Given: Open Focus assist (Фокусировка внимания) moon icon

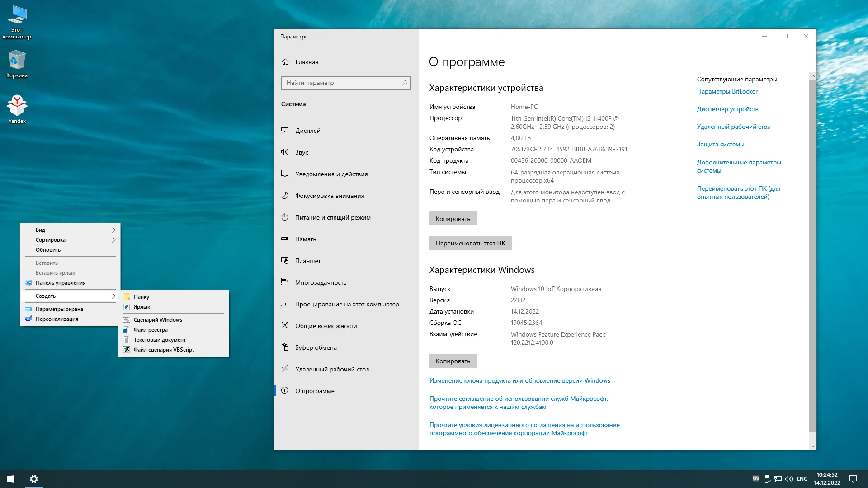Looking at the screenshot, I should point(285,195).
